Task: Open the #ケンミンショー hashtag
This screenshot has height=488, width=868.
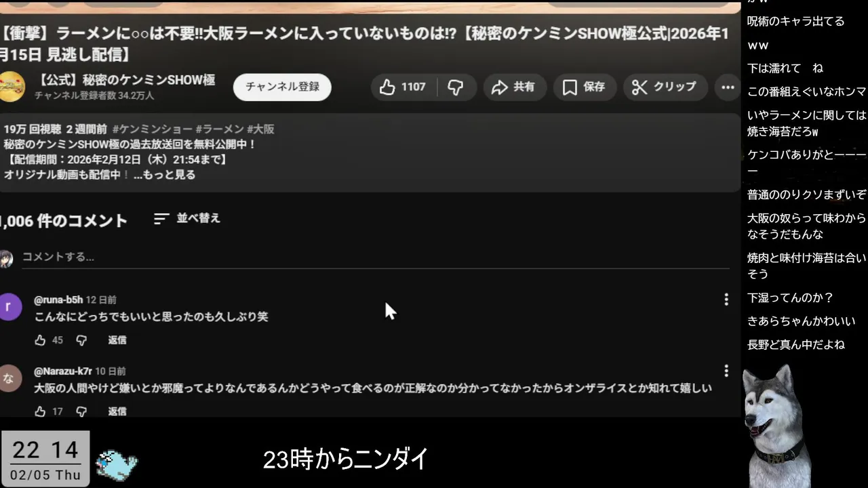Action: coord(153,129)
